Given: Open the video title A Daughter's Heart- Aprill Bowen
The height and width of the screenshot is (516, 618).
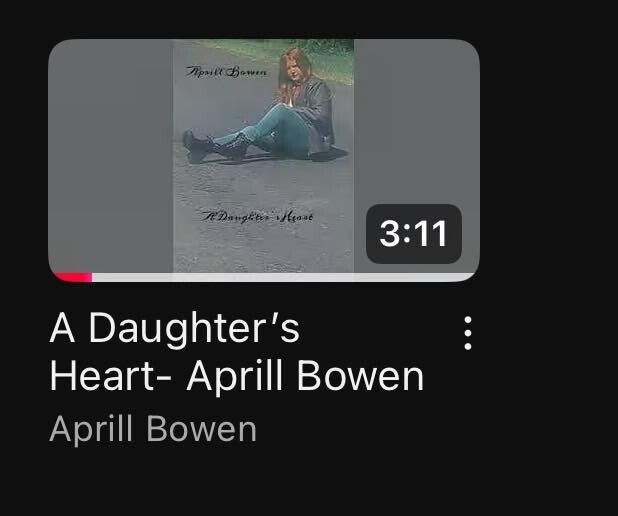Looking at the screenshot, I should click(236, 351).
